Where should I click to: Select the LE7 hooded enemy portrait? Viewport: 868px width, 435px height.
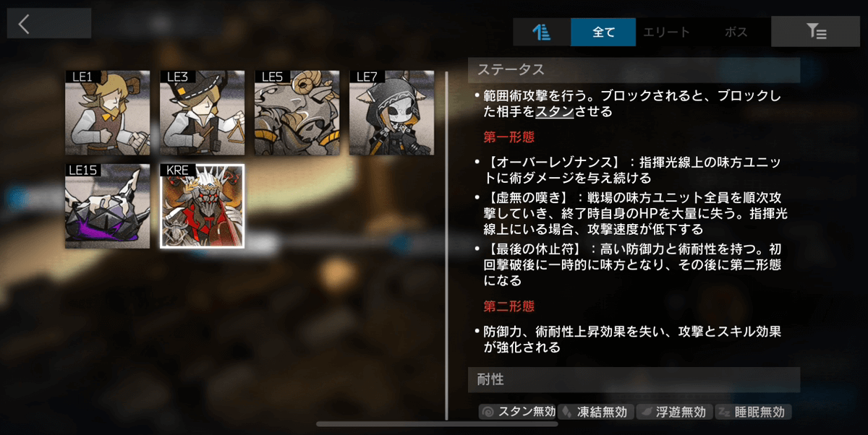click(x=392, y=113)
